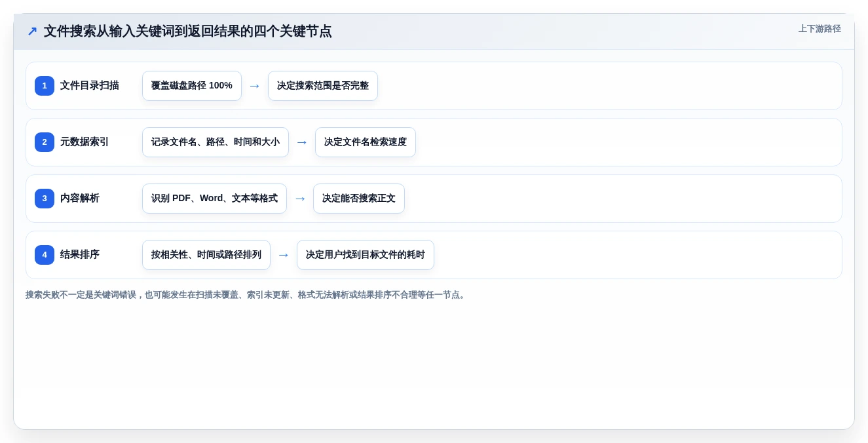The width and height of the screenshot is (868, 443).
Task: Select the heading 文件搜索从输入关键词到返回结果的四个关键节点
Action: pos(187,31)
